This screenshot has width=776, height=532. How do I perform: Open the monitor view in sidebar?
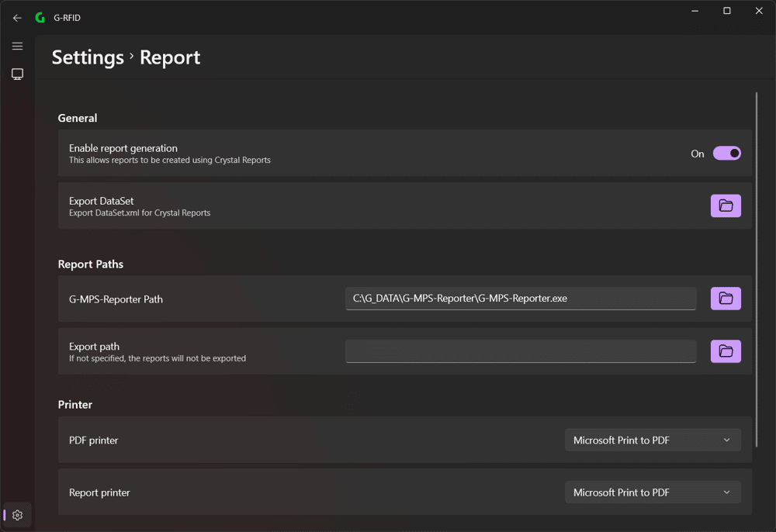[17, 74]
